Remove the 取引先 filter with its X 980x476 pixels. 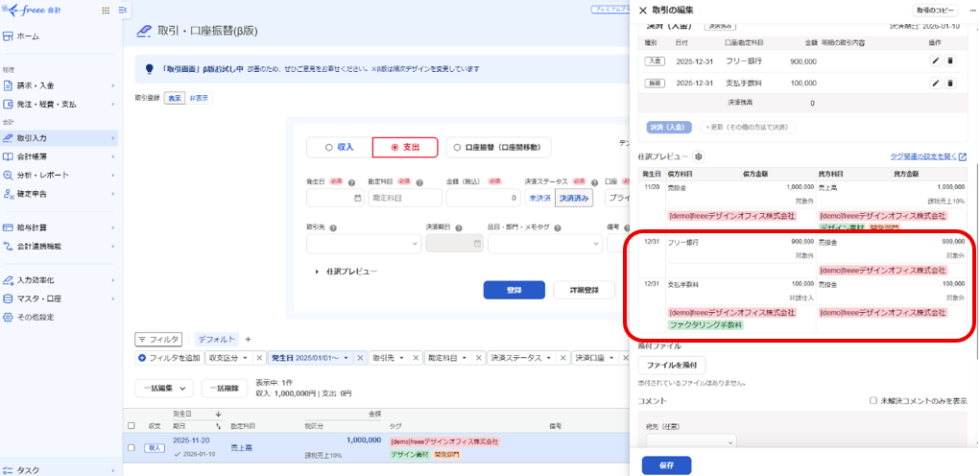tap(416, 358)
